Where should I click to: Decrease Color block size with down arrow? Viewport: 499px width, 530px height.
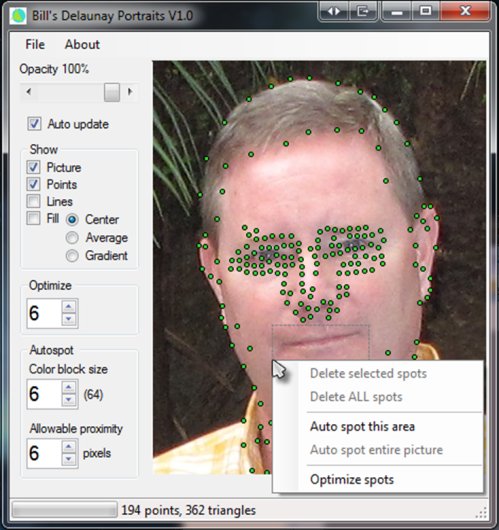pos(69,400)
